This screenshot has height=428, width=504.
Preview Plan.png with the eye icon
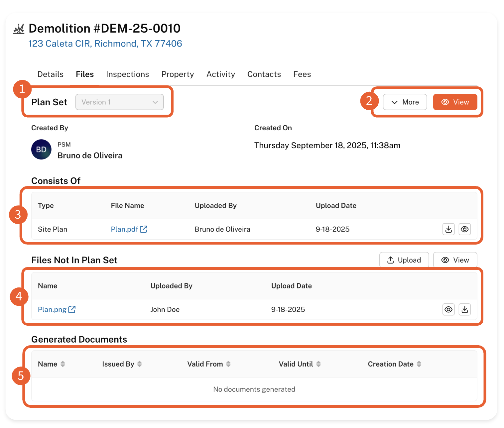[x=448, y=309]
